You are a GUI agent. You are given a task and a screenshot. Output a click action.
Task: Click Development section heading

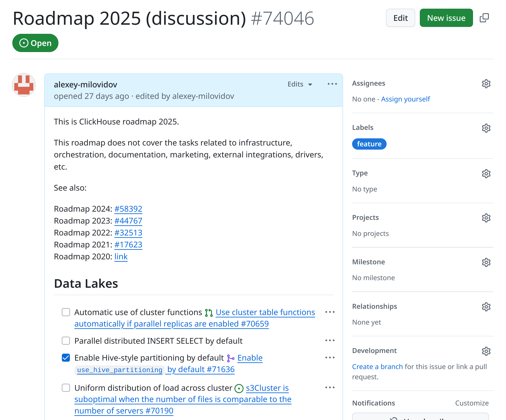coord(374,350)
